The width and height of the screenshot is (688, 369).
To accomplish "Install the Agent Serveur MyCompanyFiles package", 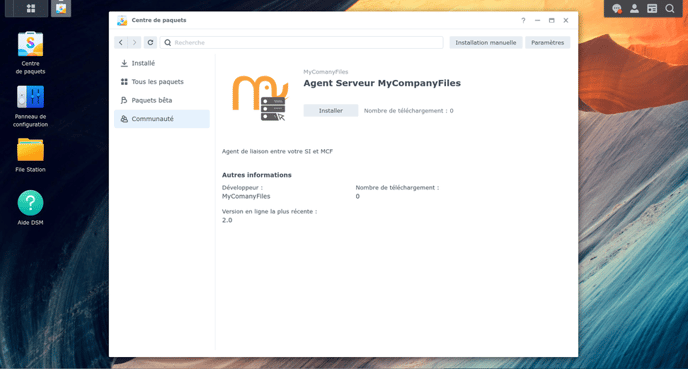I will pyautogui.click(x=331, y=111).
